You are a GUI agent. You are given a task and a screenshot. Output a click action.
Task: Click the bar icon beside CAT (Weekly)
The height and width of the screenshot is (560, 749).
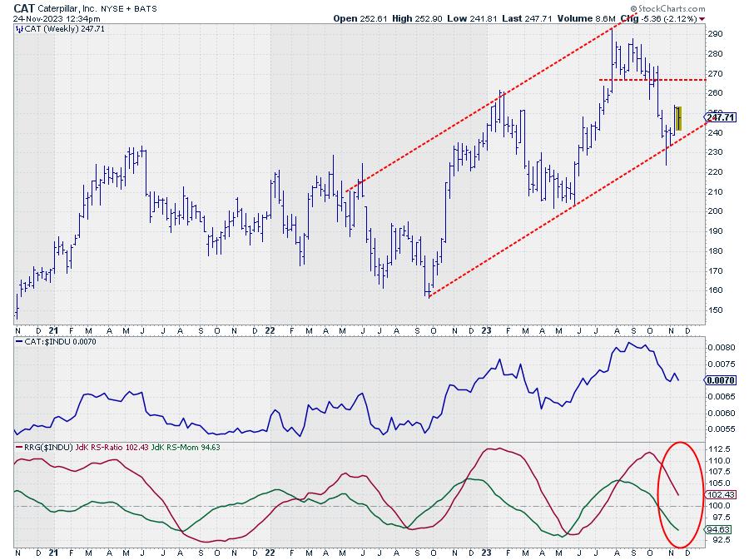point(19,28)
